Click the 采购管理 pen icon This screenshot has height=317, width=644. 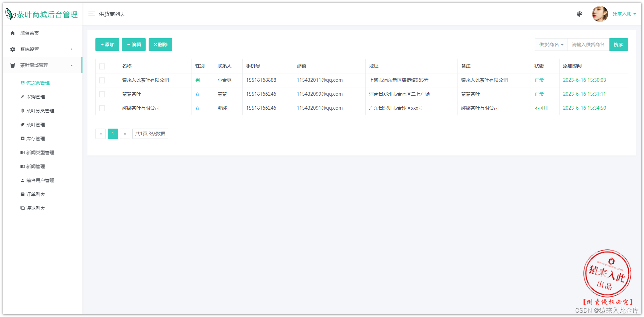click(22, 97)
